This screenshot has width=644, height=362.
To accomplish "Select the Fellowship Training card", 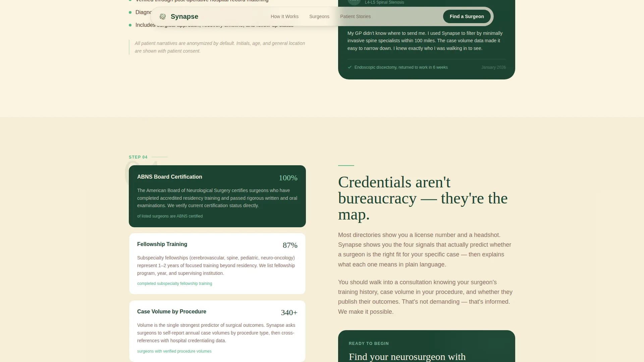I will pyautogui.click(x=217, y=263).
